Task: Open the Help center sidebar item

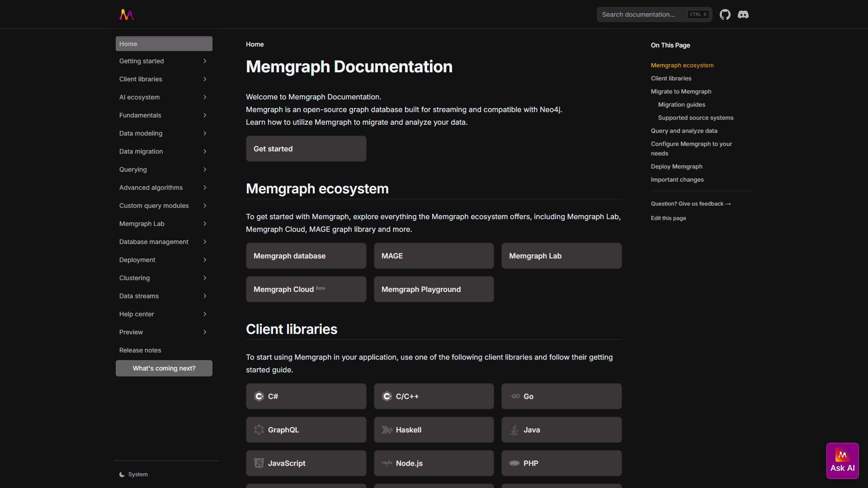Action: pyautogui.click(x=164, y=314)
